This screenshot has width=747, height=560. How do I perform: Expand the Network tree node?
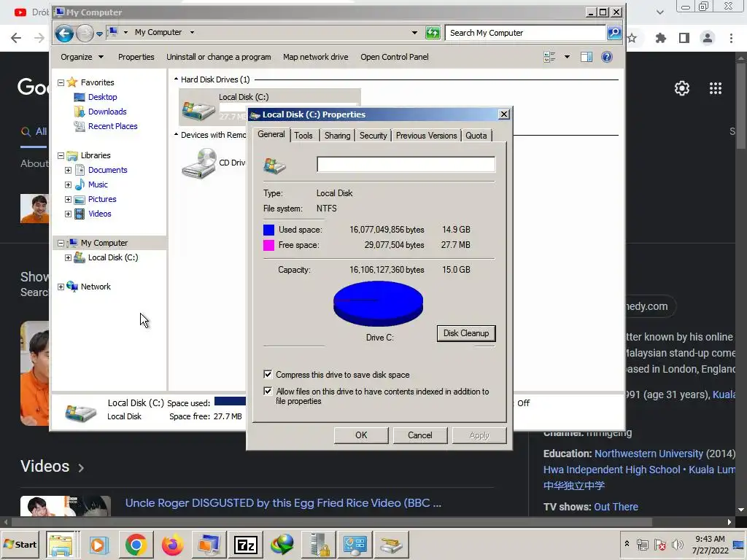[x=61, y=287]
